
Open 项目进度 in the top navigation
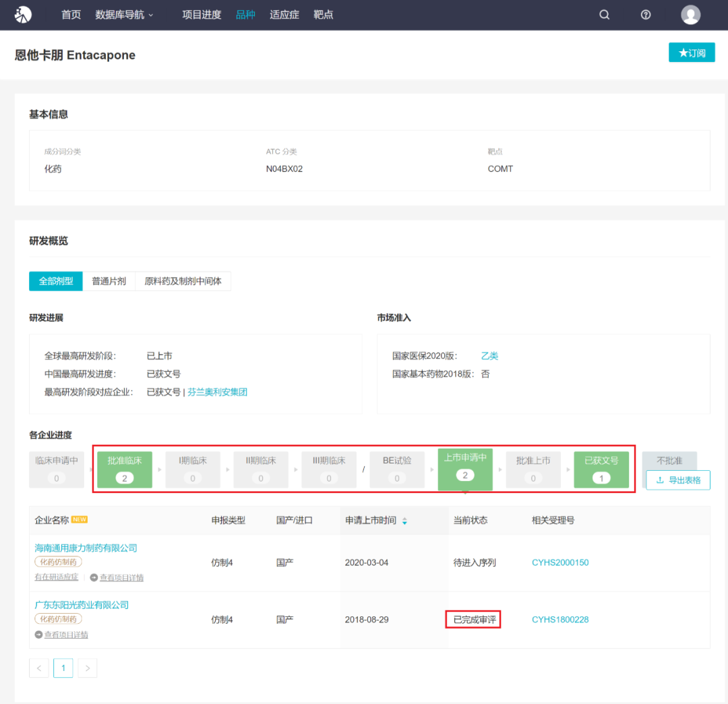click(x=202, y=15)
